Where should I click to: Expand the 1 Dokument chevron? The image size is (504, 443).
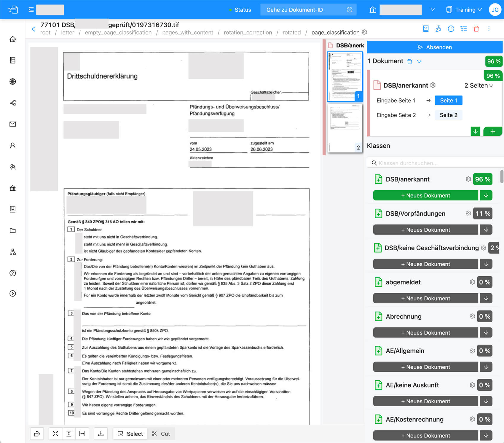point(419,61)
